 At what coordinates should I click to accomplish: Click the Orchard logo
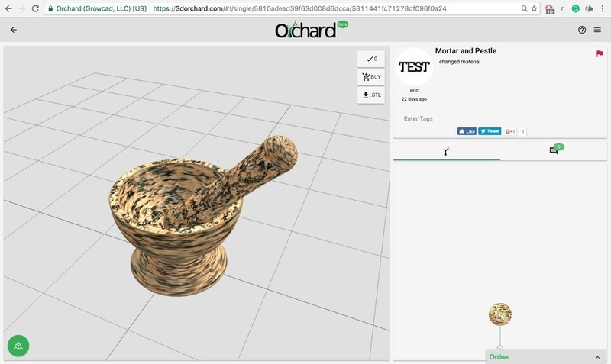312,30
